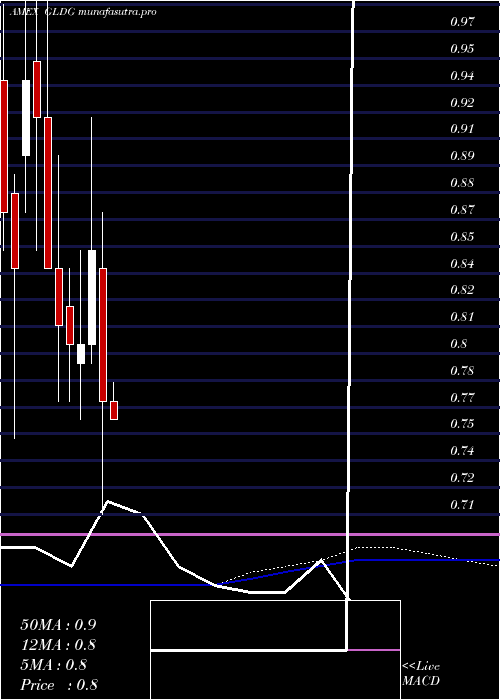Click the 0.78 price axis label
The image size is (500, 700).
click(x=462, y=371)
